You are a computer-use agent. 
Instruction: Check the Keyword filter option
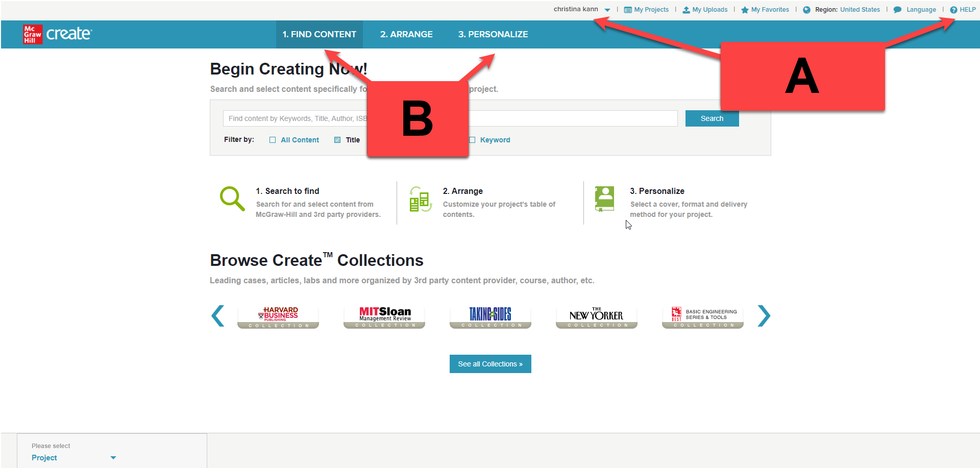[x=473, y=139]
